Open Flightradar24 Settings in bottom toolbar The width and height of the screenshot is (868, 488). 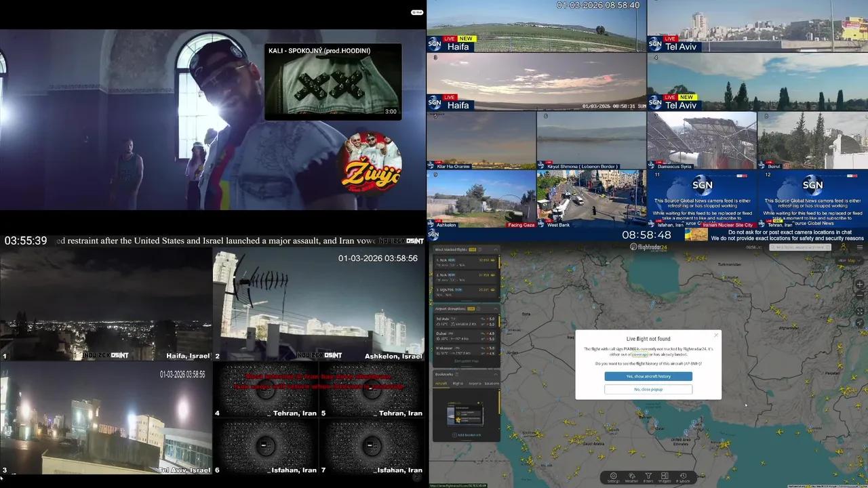tap(613, 477)
